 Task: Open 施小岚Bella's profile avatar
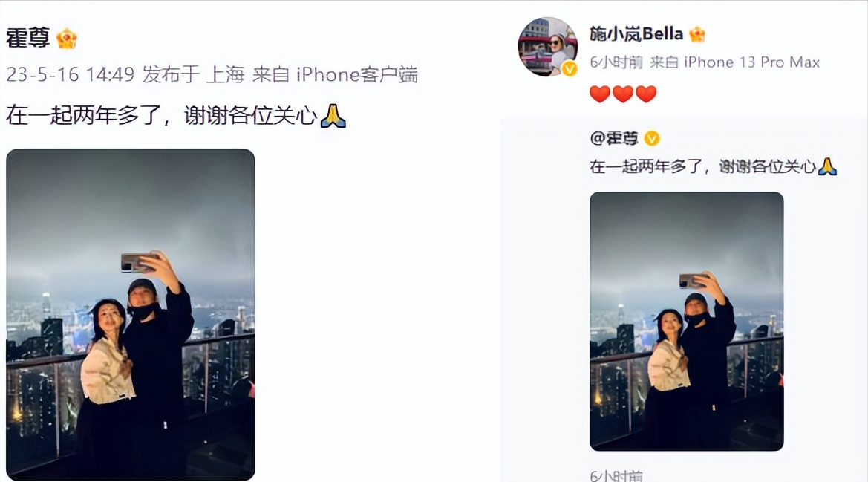click(547, 47)
